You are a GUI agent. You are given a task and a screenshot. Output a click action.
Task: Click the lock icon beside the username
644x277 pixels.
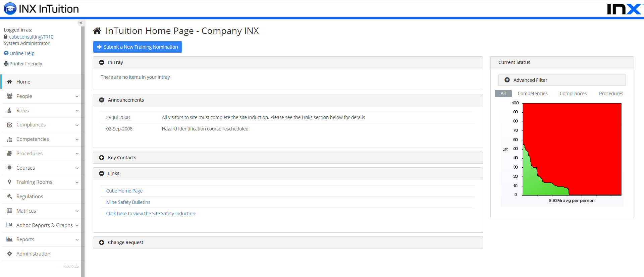(x=6, y=37)
